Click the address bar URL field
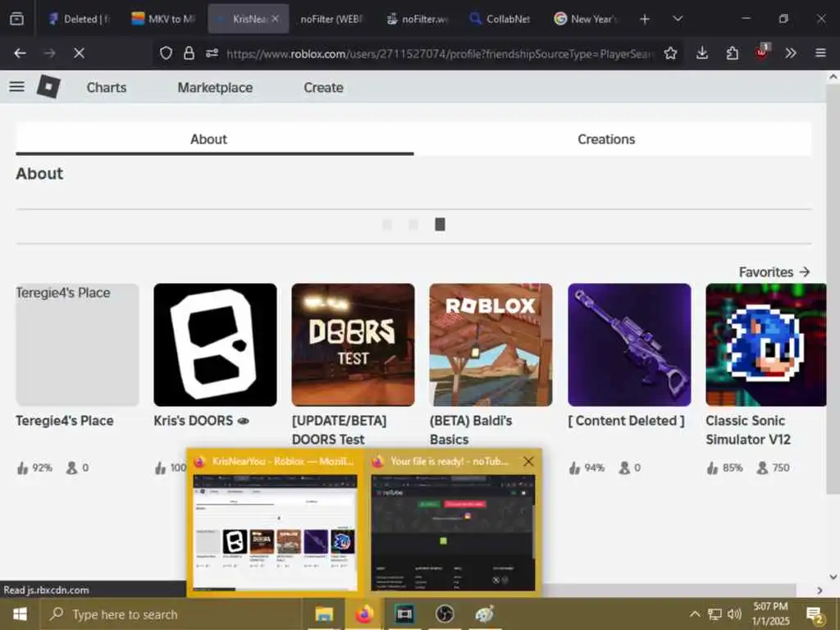 coord(440,53)
